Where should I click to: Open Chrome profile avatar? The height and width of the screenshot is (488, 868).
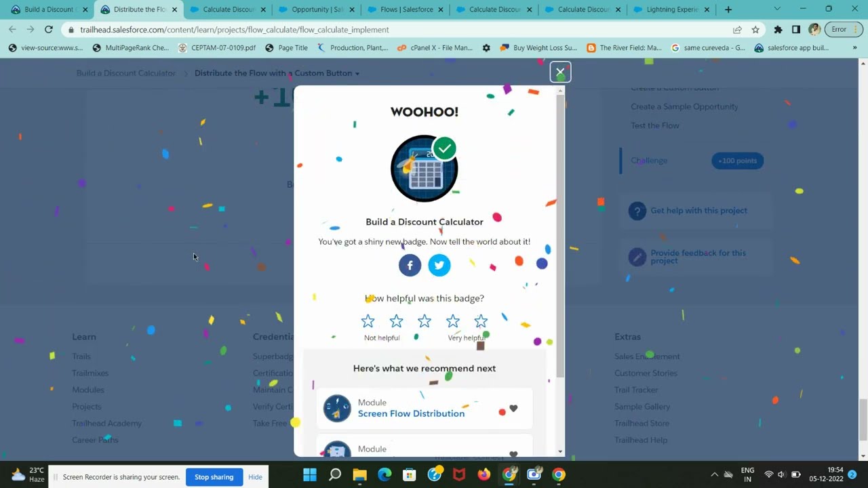[x=814, y=30]
